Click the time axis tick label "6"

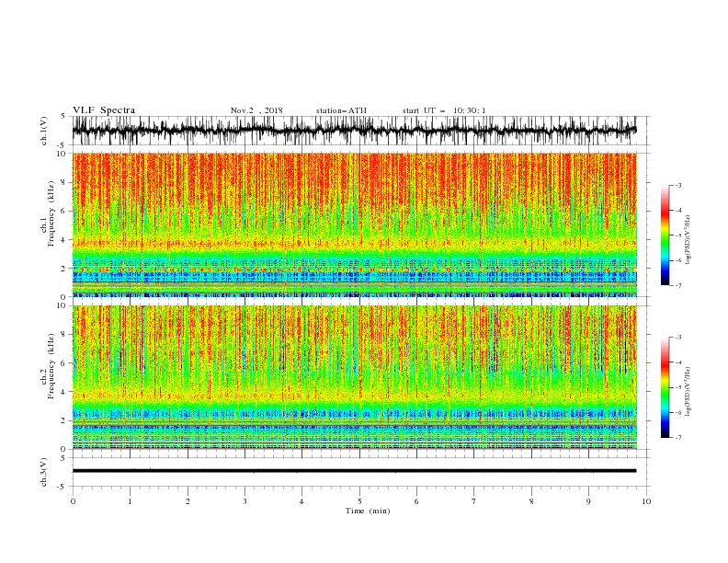416,501
